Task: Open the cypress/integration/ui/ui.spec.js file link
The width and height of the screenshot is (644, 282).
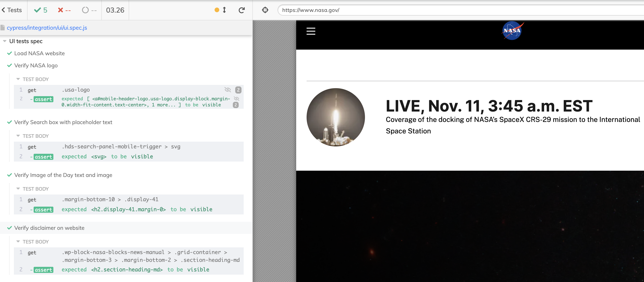Action: 47,28
